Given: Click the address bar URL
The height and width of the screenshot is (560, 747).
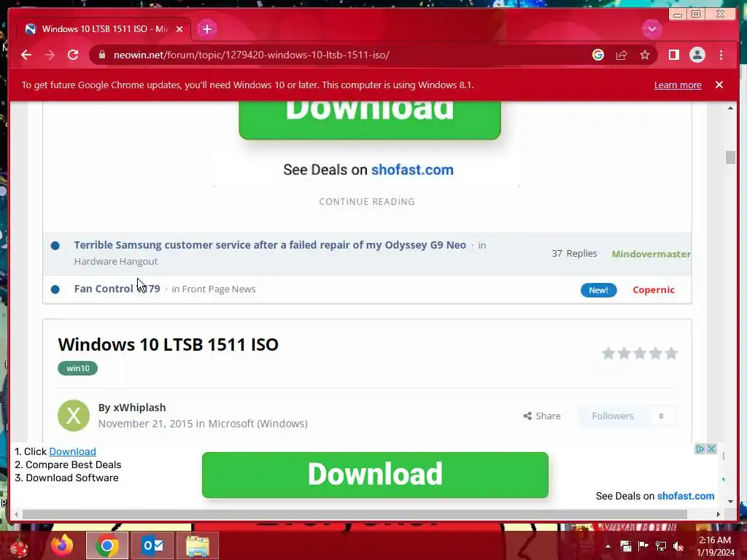Looking at the screenshot, I should point(252,55).
